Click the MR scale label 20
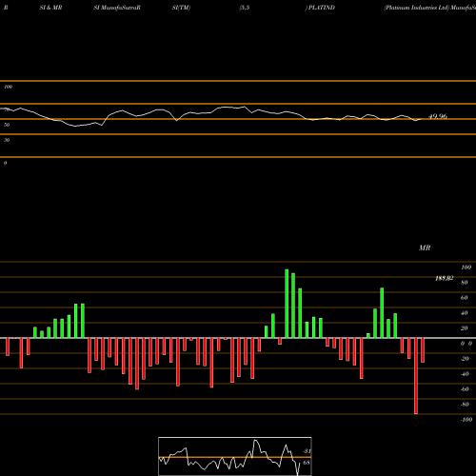This screenshot has width=476, height=476. coord(465,328)
